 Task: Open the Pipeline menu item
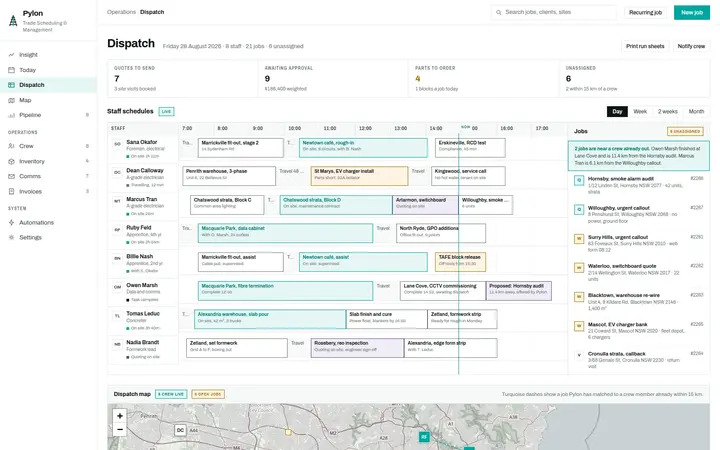(x=48, y=115)
